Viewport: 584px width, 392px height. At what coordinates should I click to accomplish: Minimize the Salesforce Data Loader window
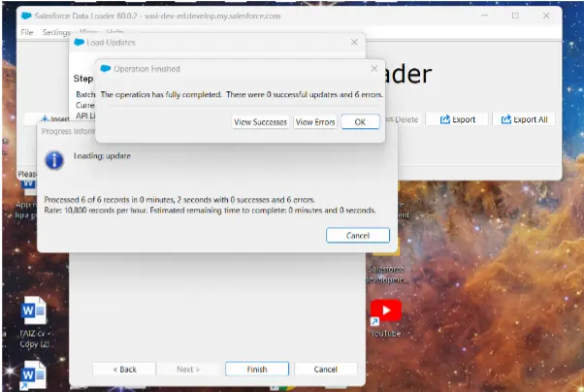click(x=484, y=16)
